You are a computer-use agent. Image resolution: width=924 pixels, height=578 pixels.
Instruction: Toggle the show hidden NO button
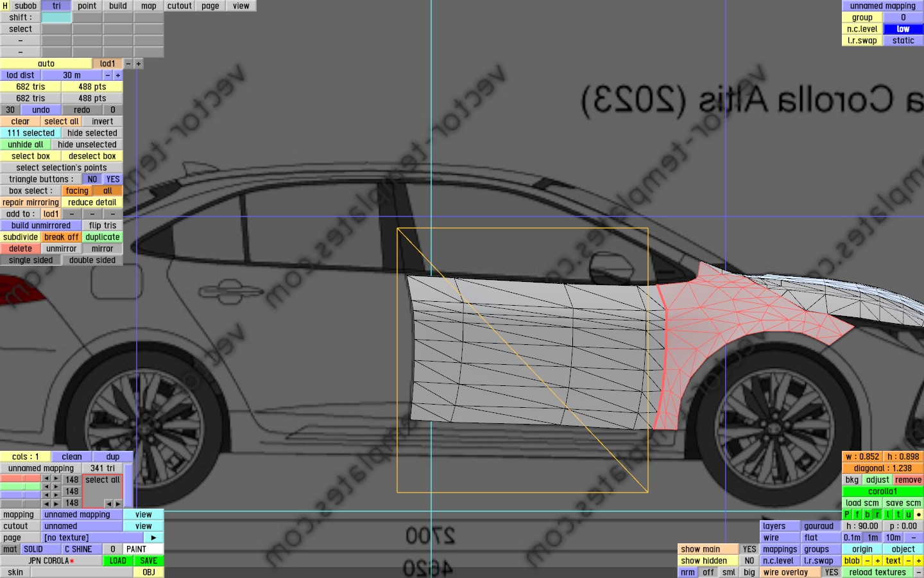click(x=749, y=561)
